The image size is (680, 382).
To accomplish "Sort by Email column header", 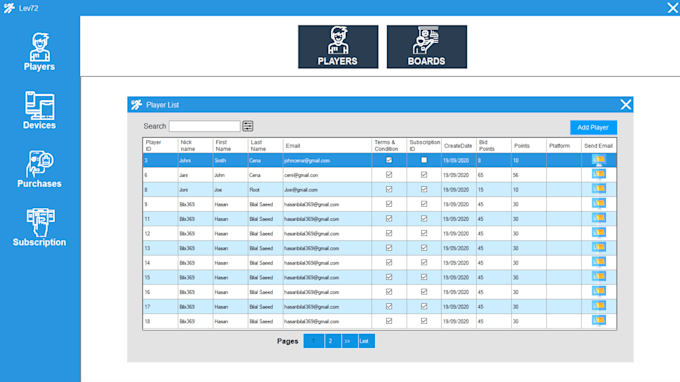I will [327, 146].
